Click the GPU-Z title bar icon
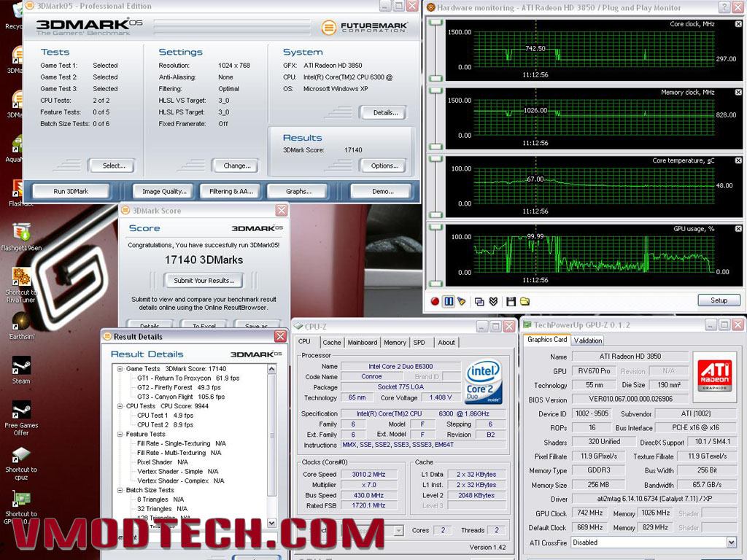Screen dimensions: 747x560 coord(527,324)
